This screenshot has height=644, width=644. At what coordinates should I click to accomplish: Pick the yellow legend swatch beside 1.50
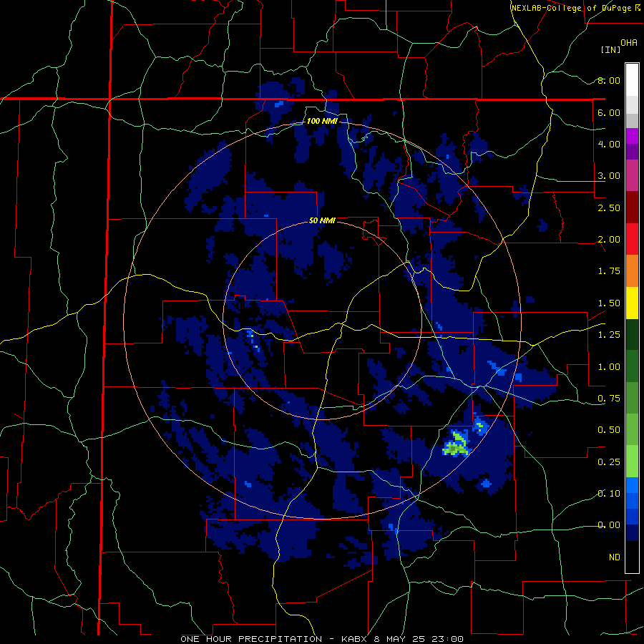pos(632,303)
